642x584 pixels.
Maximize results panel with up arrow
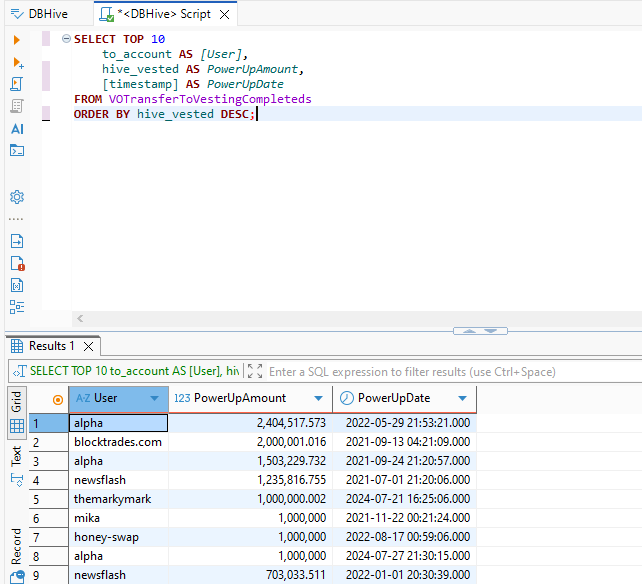coord(469,331)
